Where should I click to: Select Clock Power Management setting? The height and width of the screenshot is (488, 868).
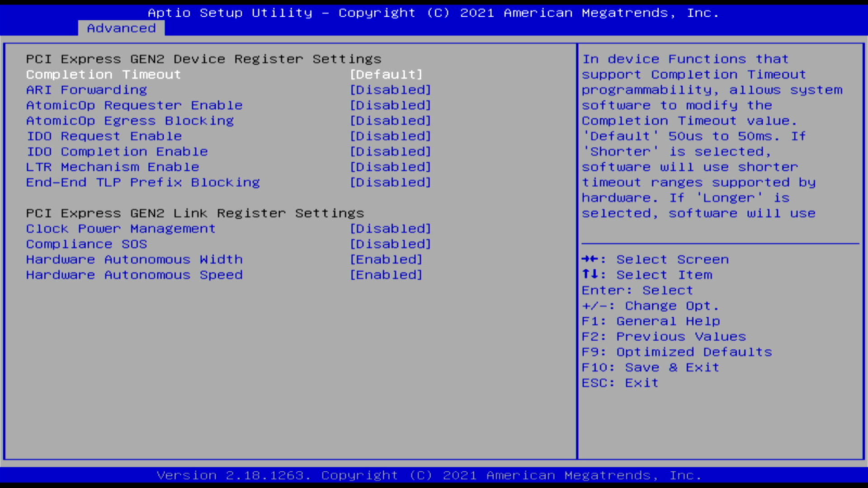tap(121, 229)
